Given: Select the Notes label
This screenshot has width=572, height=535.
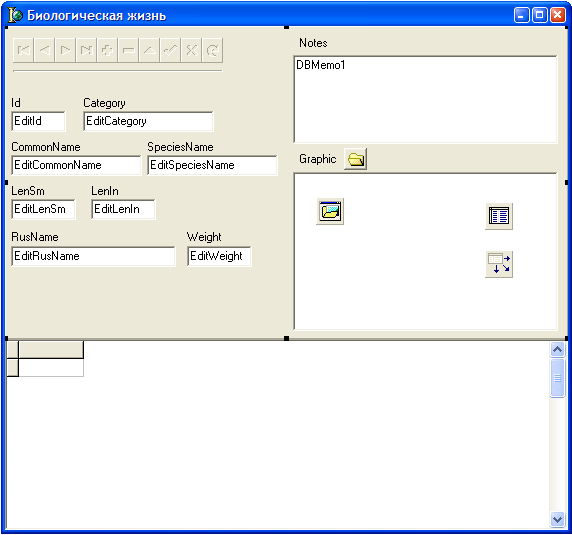Looking at the screenshot, I should tap(313, 43).
